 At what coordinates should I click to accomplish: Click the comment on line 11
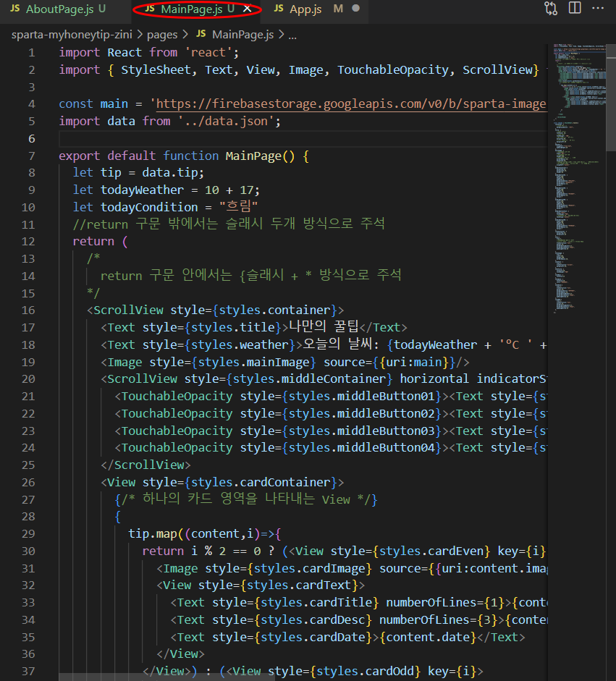pos(229,224)
